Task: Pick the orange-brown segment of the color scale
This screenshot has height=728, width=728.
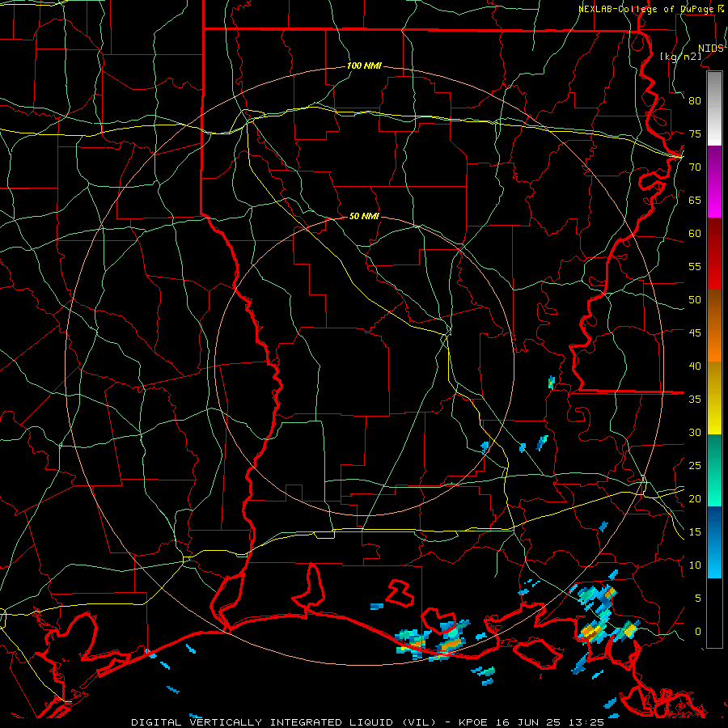Action: coord(714,326)
